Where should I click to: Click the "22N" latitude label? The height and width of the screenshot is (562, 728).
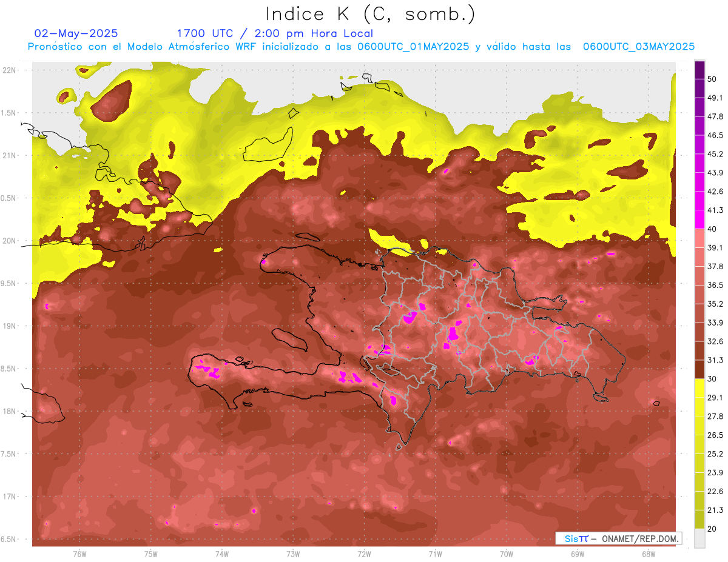click(10, 70)
